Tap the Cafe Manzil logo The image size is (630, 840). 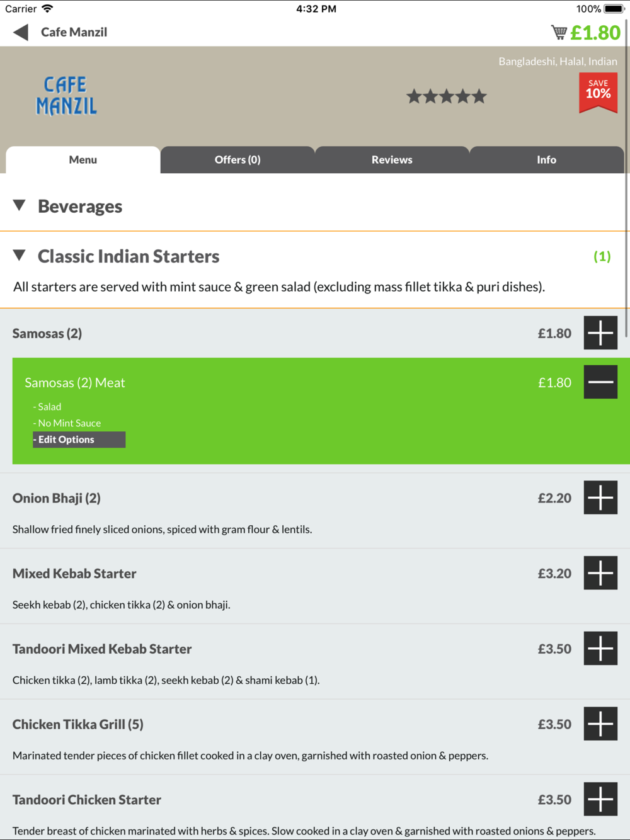(66, 96)
